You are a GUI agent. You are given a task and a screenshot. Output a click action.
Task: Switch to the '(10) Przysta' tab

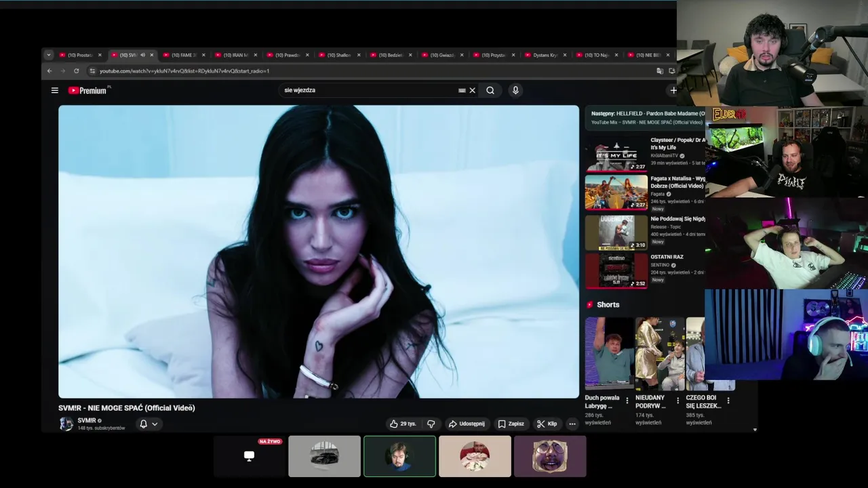[493, 55]
